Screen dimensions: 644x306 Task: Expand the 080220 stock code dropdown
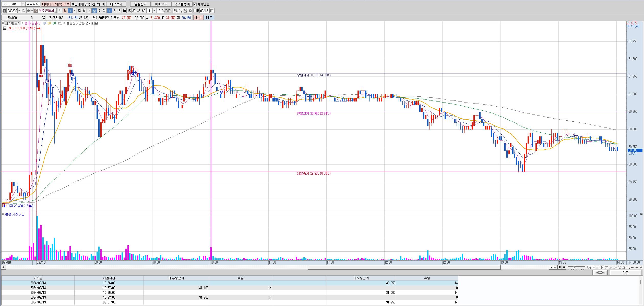point(19,11)
